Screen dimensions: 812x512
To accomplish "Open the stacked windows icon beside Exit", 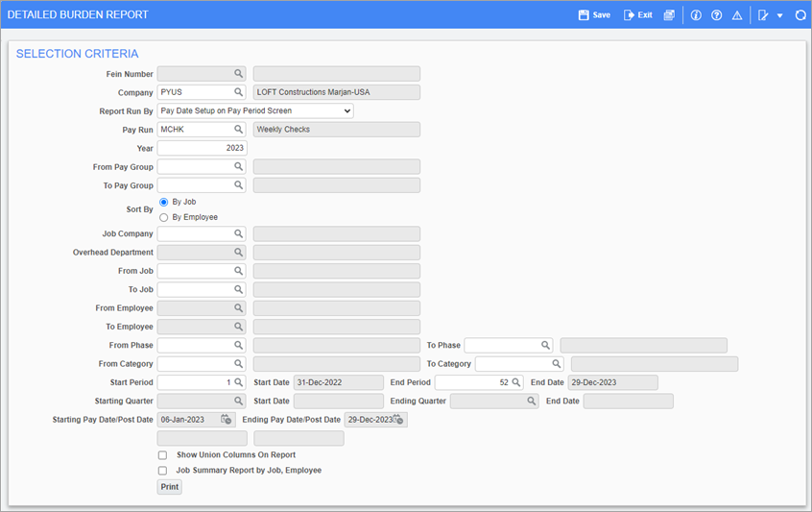I will click(x=669, y=15).
